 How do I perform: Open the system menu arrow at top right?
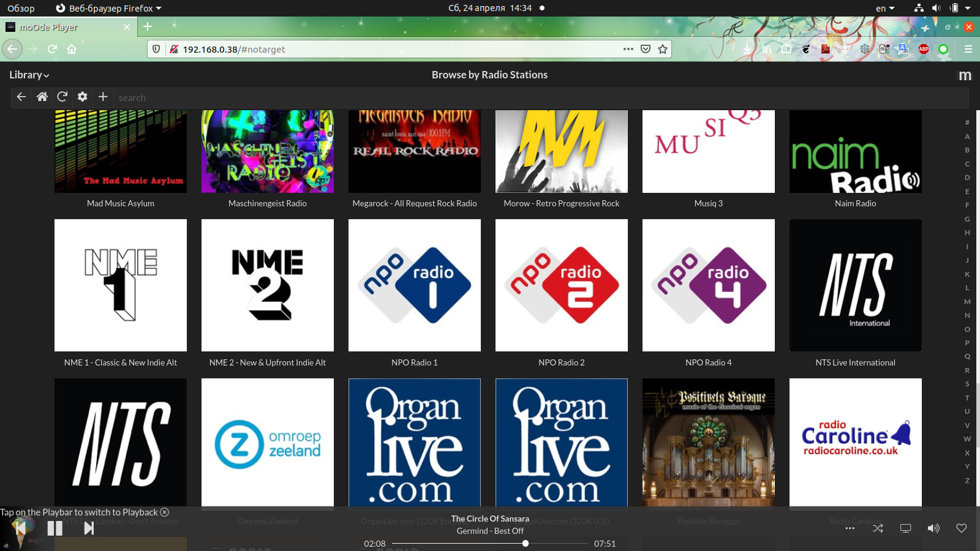pos(968,8)
